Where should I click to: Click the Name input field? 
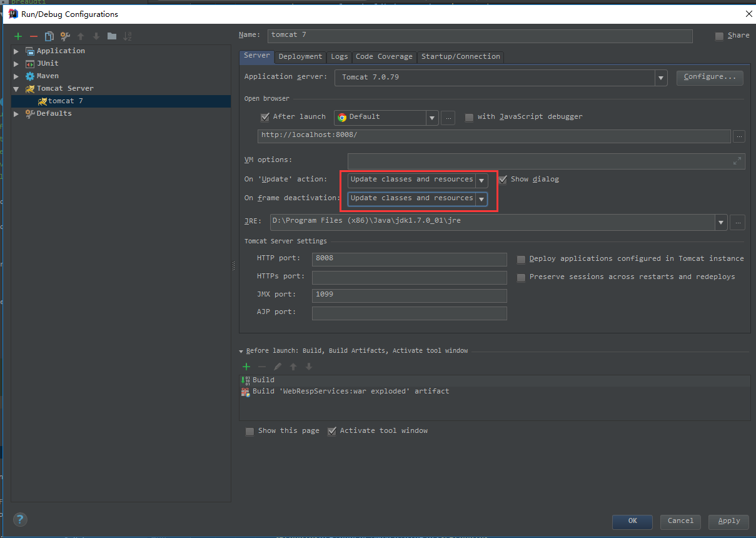pos(480,36)
